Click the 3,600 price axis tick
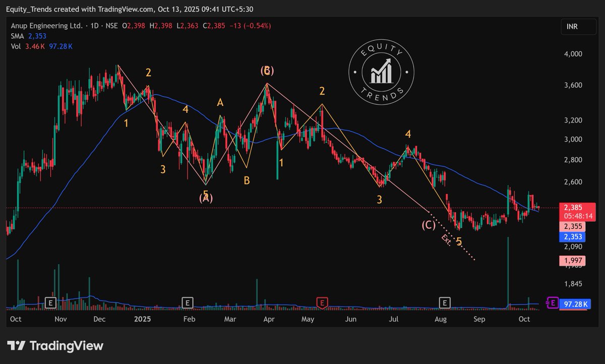This screenshot has height=364, width=605. [x=574, y=85]
